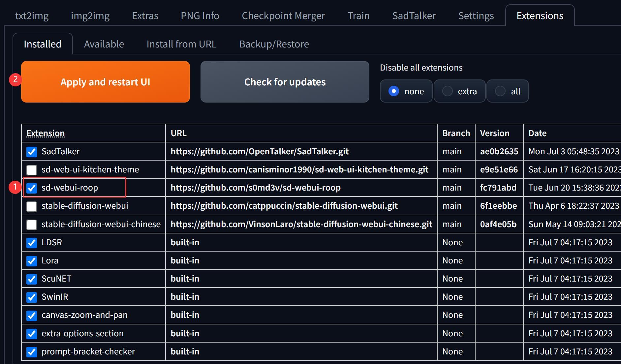This screenshot has height=364, width=621.
Task: Click the SadTalker row 'main' branch cell
Action: point(452,151)
